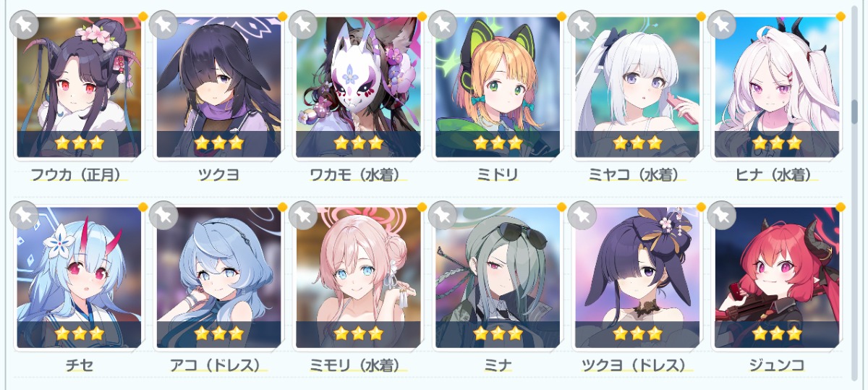Toggle the pin icon on ツクヨ card
The image size is (868, 390).
click(x=163, y=25)
